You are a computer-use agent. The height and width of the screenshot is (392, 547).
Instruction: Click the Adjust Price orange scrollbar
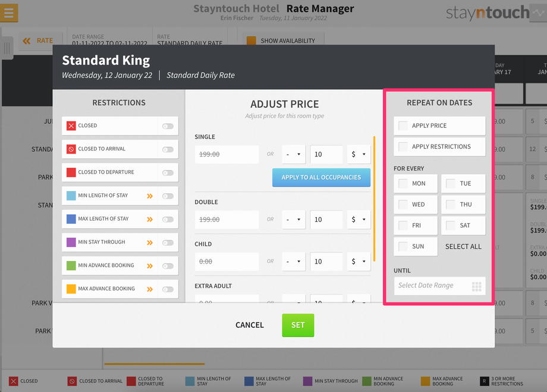pos(374,199)
